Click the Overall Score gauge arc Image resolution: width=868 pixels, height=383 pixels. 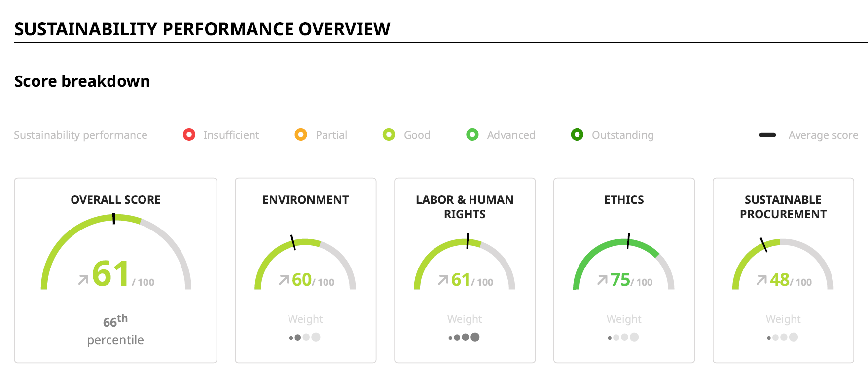64,236
